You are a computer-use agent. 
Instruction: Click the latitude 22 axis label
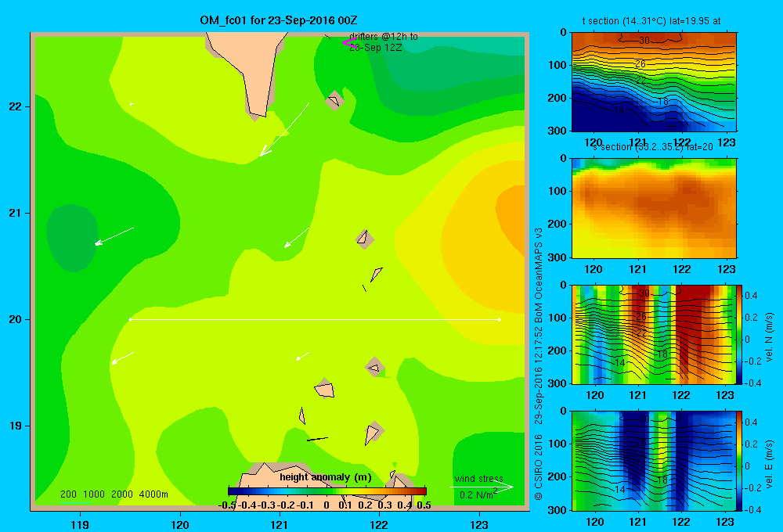15,106
